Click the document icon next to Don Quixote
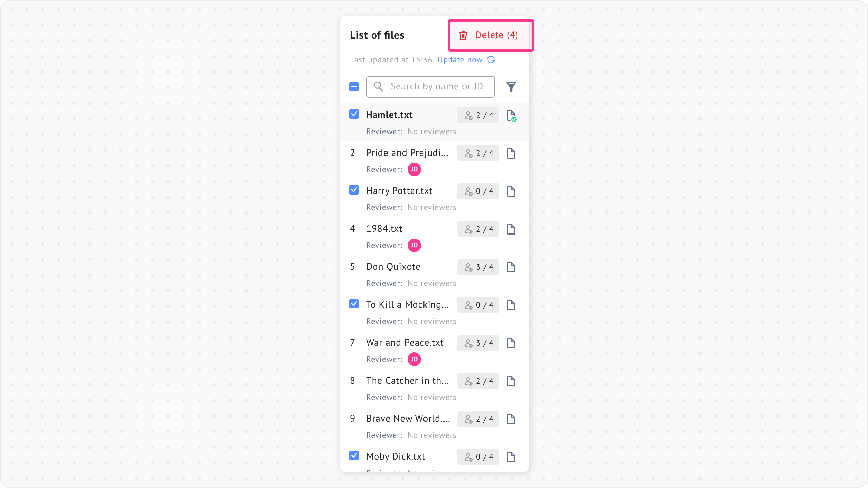Image resolution: width=868 pixels, height=488 pixels. (x=511, y=267)
